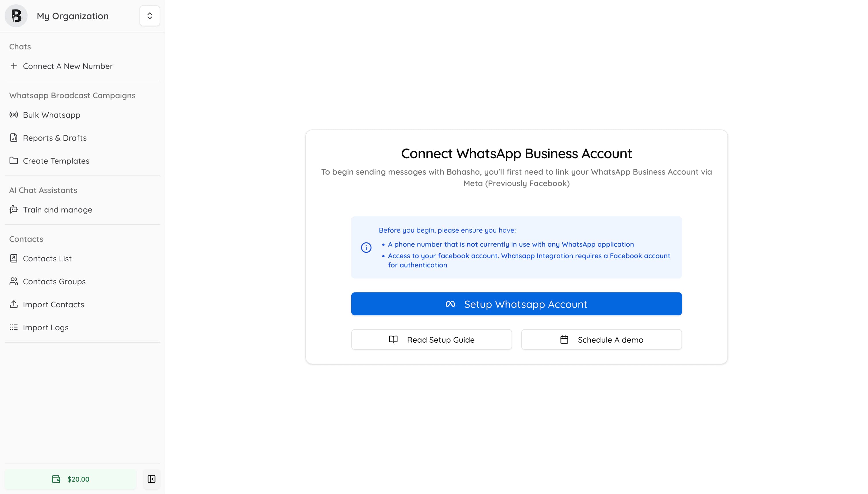Click the Bahasha organization logo
Image resolution: width=868 pixels, height=494 pixels.
pyautogui.click(x=16, y=16)
